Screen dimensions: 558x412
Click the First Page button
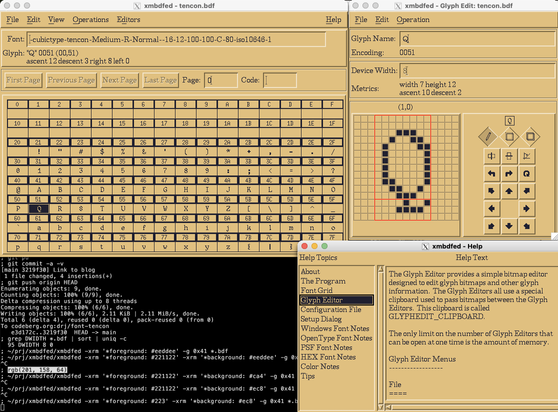click(23, 80)
